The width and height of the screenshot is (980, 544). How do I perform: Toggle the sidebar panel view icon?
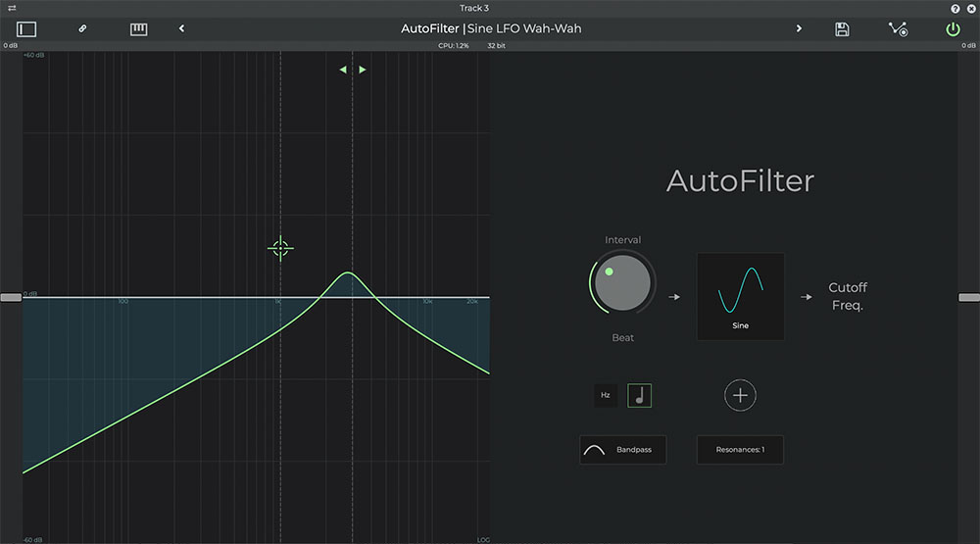pos(26,29)
